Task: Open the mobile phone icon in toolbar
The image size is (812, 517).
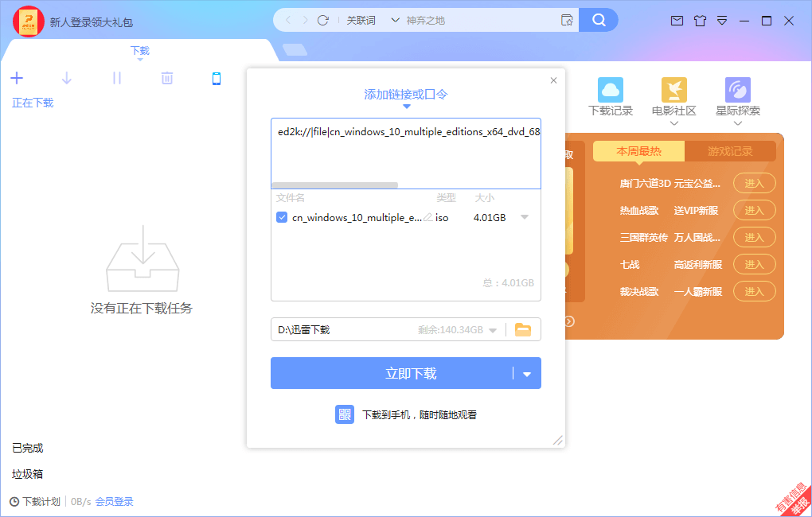Action: [x=217, y=78]
